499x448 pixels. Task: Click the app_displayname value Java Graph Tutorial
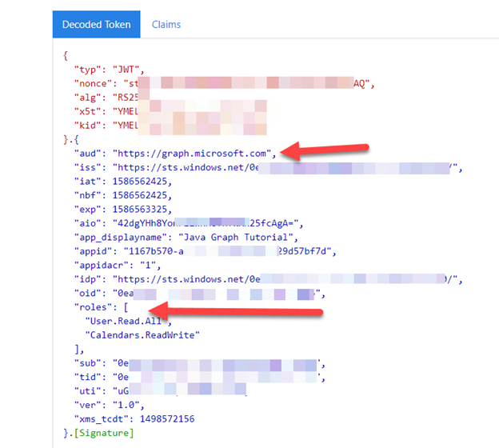tap(236, 238)
